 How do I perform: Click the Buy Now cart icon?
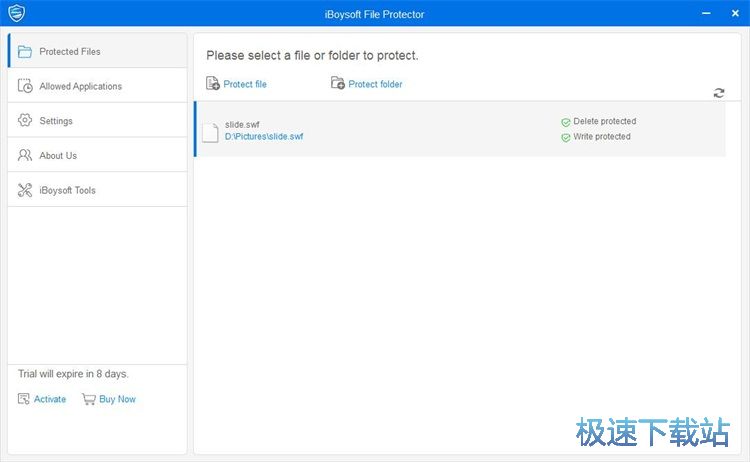point(89,399)
